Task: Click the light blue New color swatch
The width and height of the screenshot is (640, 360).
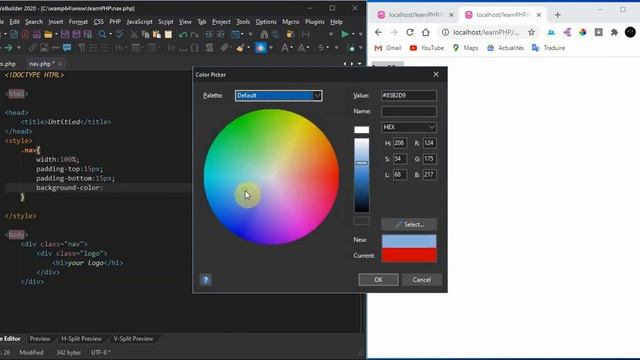Action: tap(409, 241)
